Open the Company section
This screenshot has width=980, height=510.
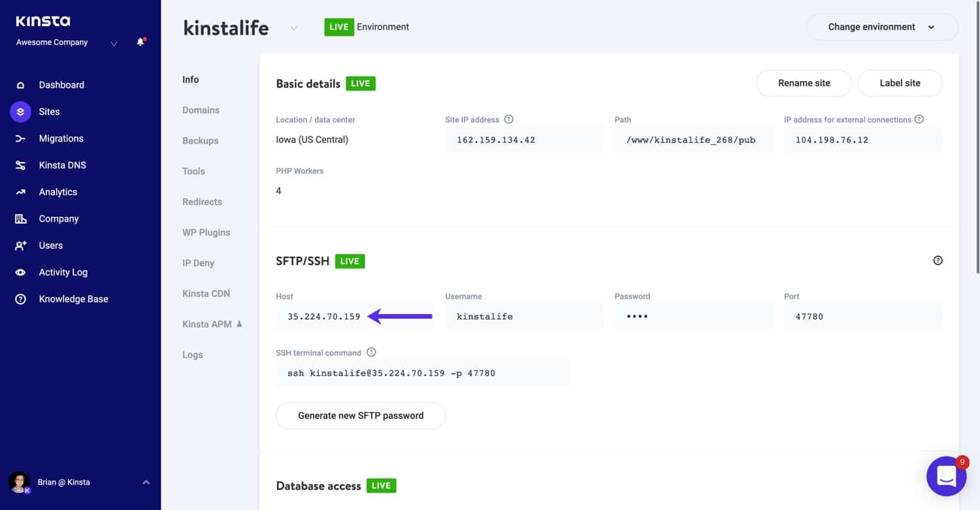point(59,218)
